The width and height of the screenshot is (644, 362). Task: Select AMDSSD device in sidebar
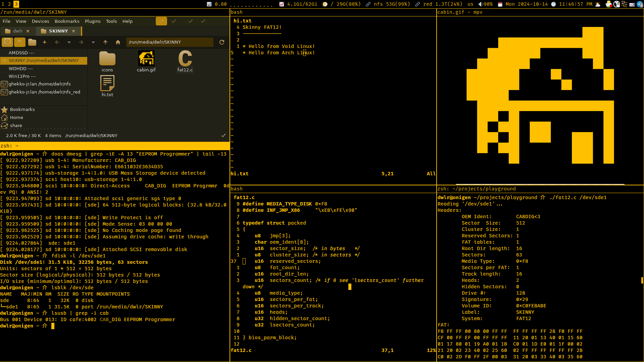(x=44, y=53)
